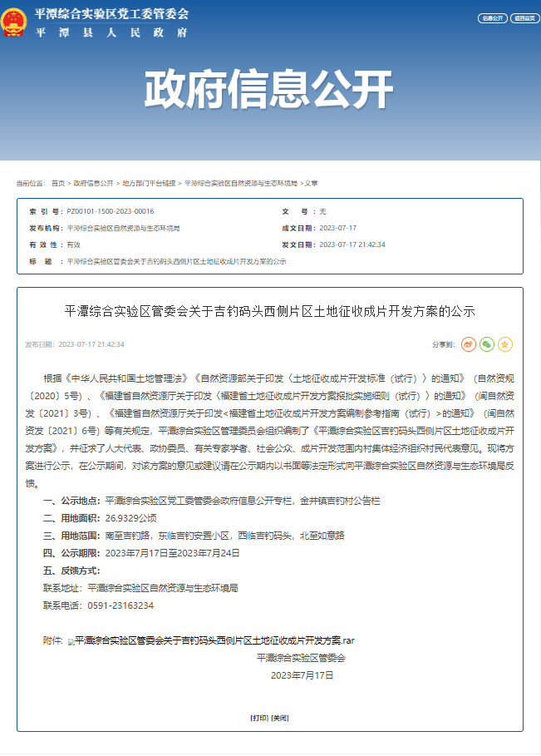This screenshot has height=756, width=541.
Task: Click the 发文日期 value with time
Action: pos(352,245)
